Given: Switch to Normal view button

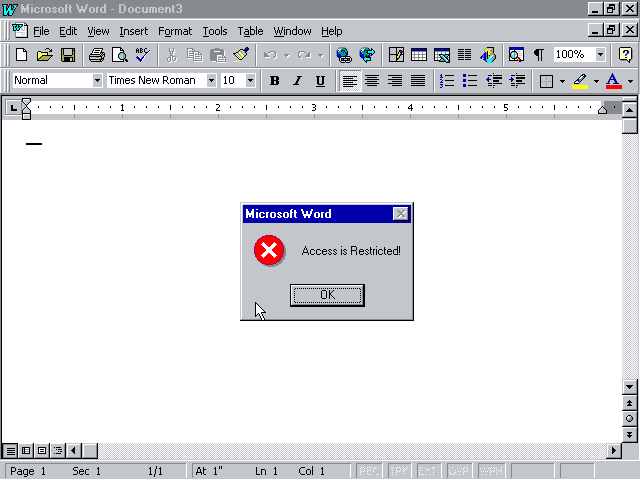Looking at the screenshot, I should pos(11,451).
